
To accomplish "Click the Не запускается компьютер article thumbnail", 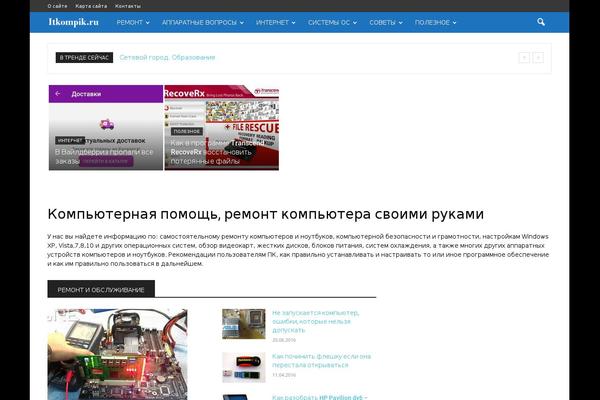I will click(244, 324).
